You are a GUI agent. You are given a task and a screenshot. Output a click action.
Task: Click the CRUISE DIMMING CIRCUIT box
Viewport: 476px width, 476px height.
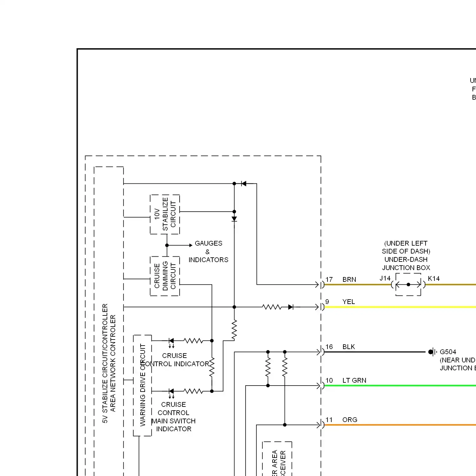(x=165, y=276)
